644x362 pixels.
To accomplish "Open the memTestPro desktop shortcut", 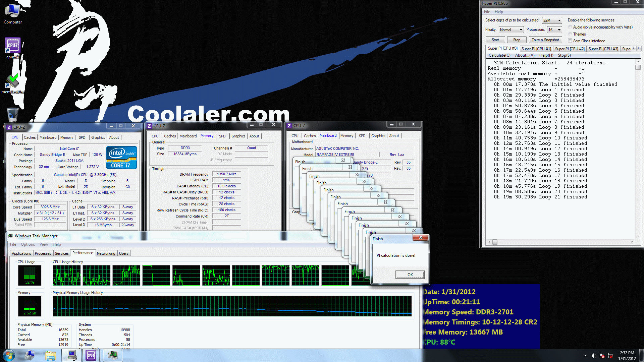I will coord(13,84).
